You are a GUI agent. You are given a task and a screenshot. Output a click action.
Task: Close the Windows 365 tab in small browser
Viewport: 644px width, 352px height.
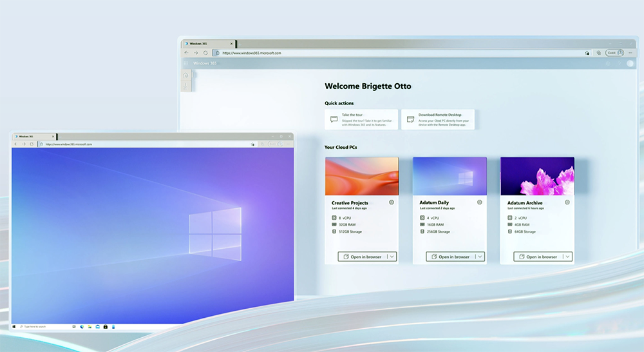pyautogui.click(x=53, y=136)
